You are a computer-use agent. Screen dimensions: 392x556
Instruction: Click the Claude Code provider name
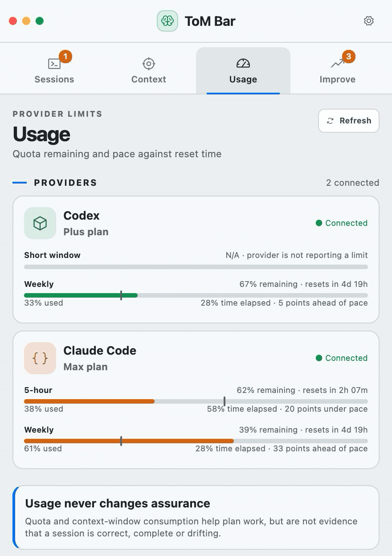[x=100, y=351]
